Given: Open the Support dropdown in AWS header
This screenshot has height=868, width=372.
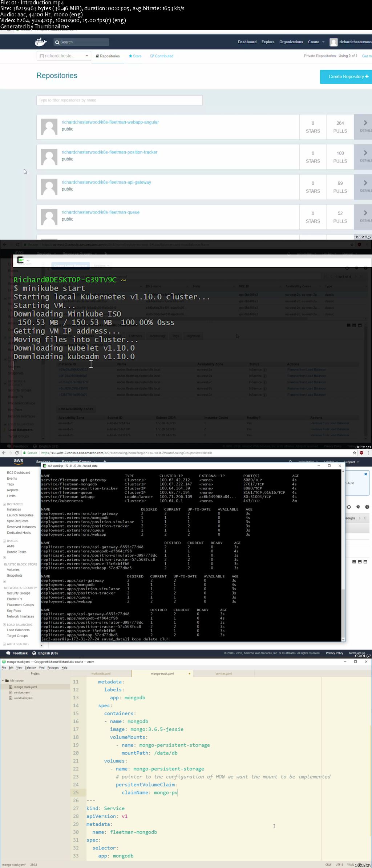Looking at the screenshot, I should 351,462.
